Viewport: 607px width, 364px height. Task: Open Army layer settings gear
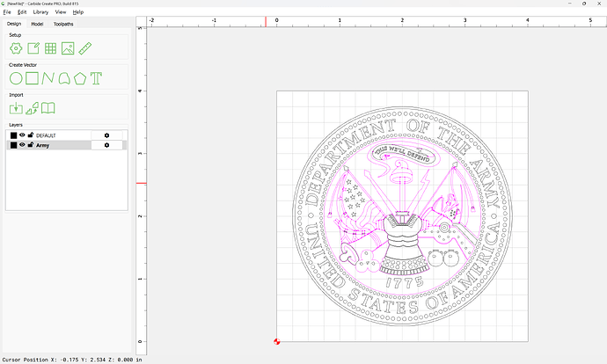[106, 145]
